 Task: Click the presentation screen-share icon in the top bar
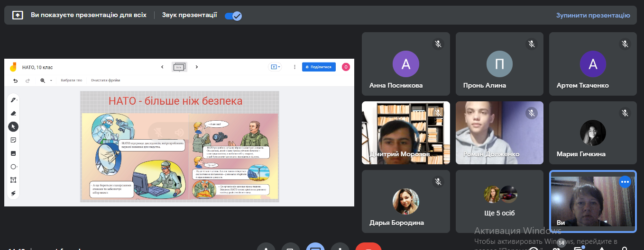[x=17, y=15]
